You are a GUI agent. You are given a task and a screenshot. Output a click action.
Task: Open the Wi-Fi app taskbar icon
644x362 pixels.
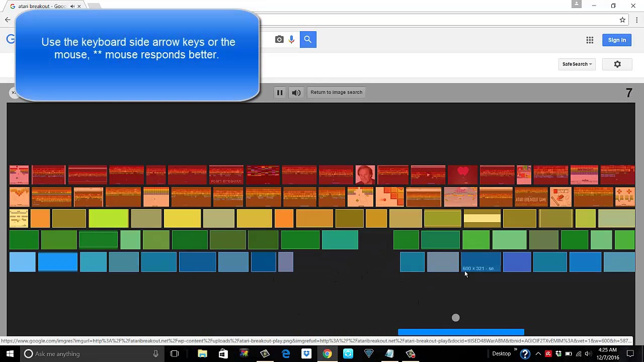[369, 354]
